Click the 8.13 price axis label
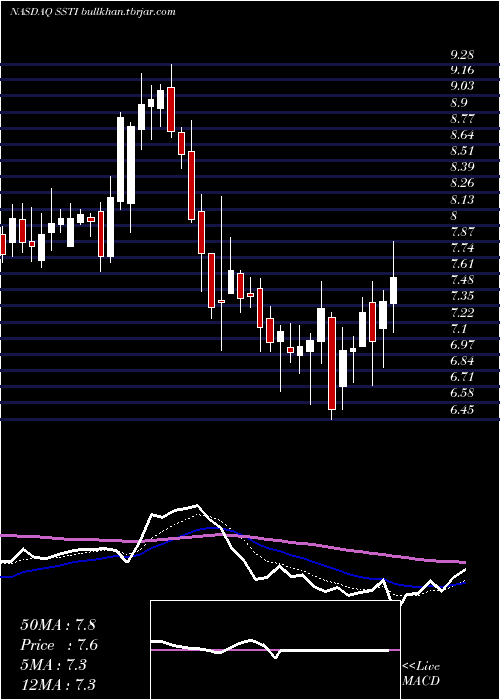The width and height of the screenshot is (500, 700). point(462,199)
